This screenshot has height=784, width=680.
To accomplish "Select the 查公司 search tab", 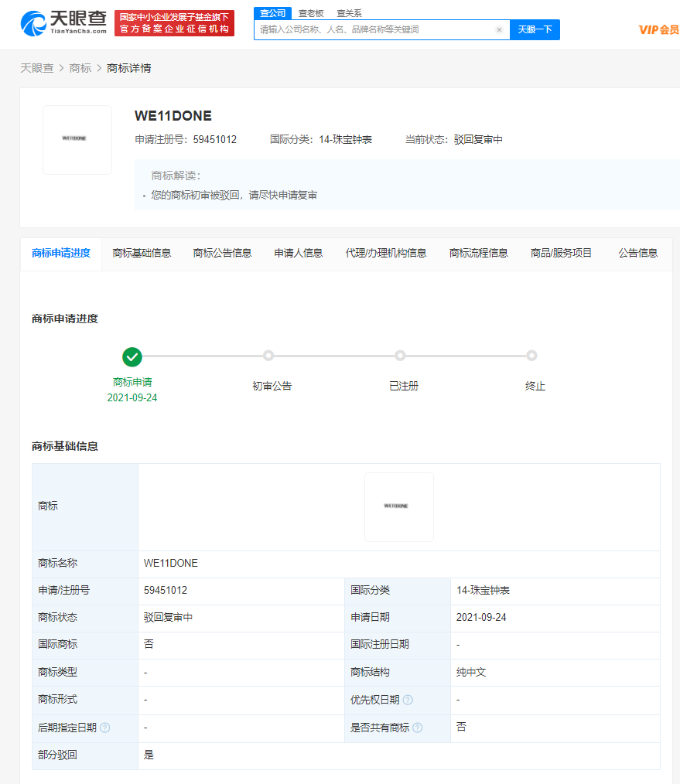I will tap(273, 13).
